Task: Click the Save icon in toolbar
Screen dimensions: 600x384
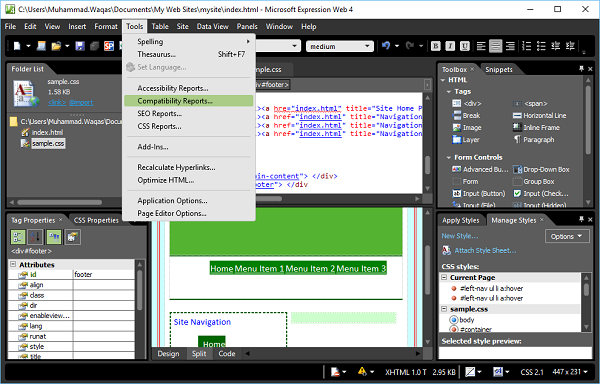Action: click(x=80, y=46)
